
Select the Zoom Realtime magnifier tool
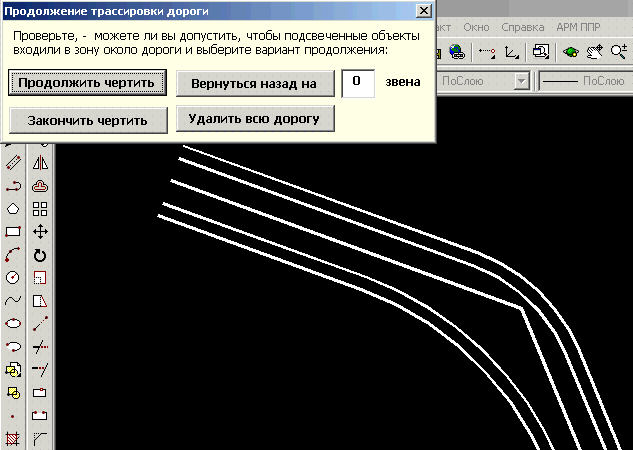pyautogui.click(x=618, y=52)
